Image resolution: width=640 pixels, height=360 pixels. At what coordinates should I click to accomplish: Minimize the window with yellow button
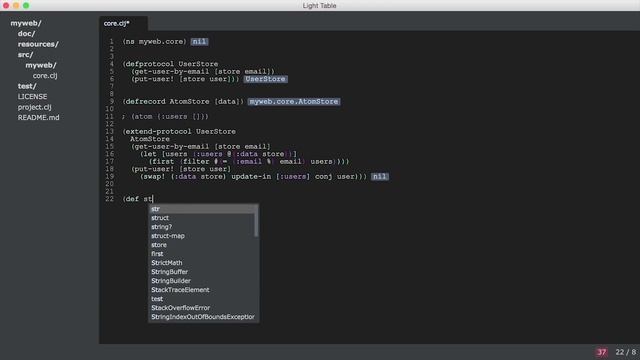(16, 6)
